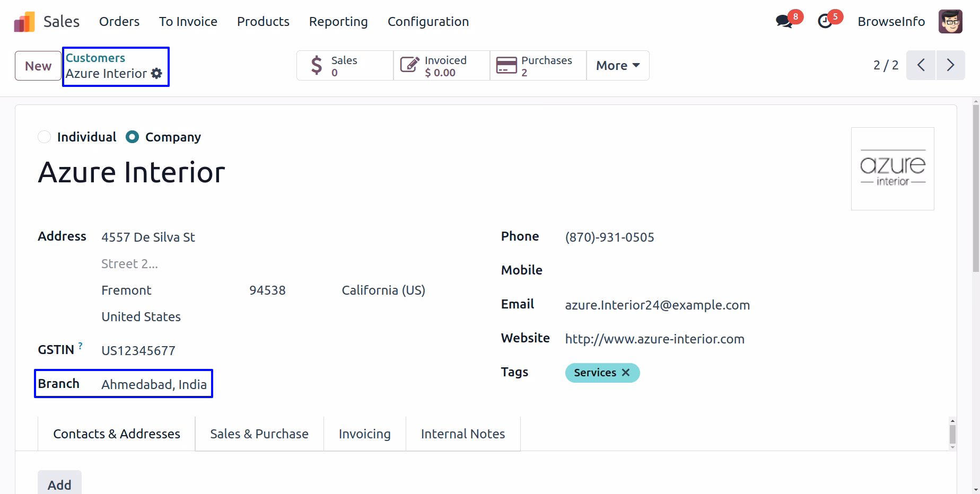
Task: Click the Azure Interior company logo
Action: (x=892, y=169)
